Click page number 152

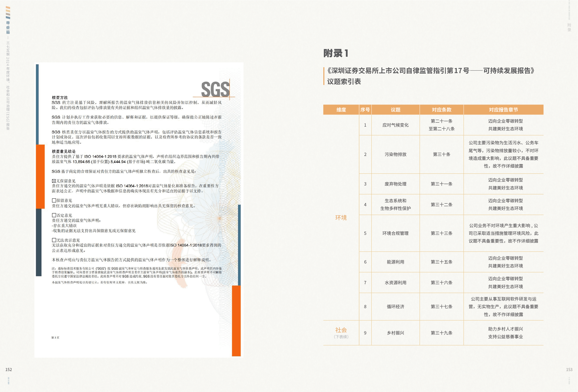9,369
